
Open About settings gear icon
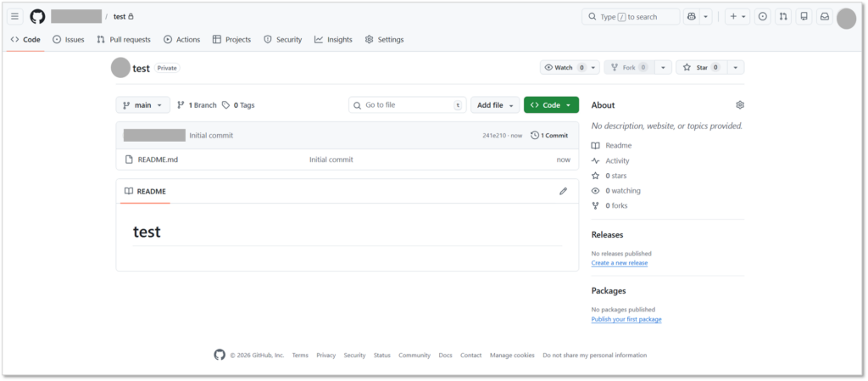click(x=740, y=105)
